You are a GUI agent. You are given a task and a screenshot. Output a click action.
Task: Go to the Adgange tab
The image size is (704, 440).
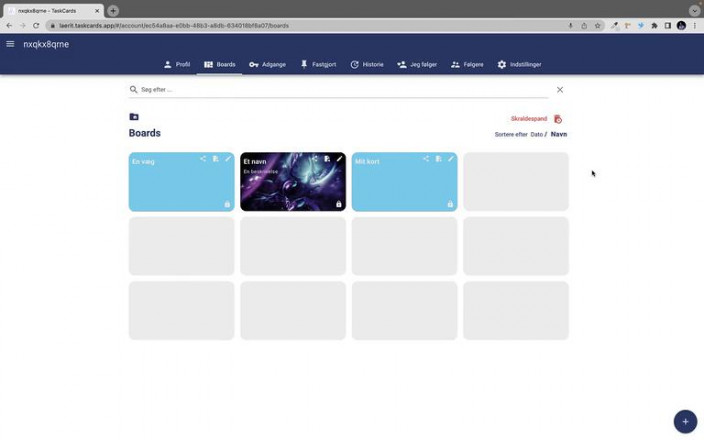[267, 64]
